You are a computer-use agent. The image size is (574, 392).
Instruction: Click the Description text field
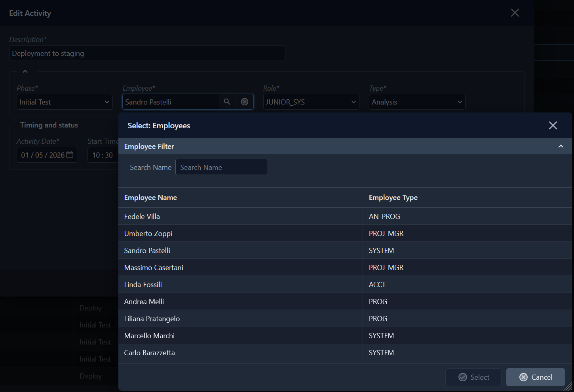click(147, 53)
